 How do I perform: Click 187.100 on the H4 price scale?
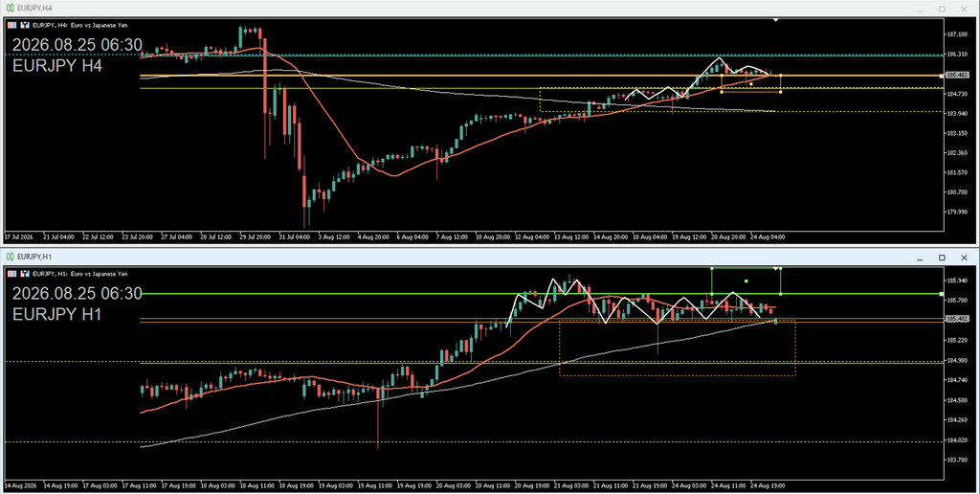tap(957, 35)
